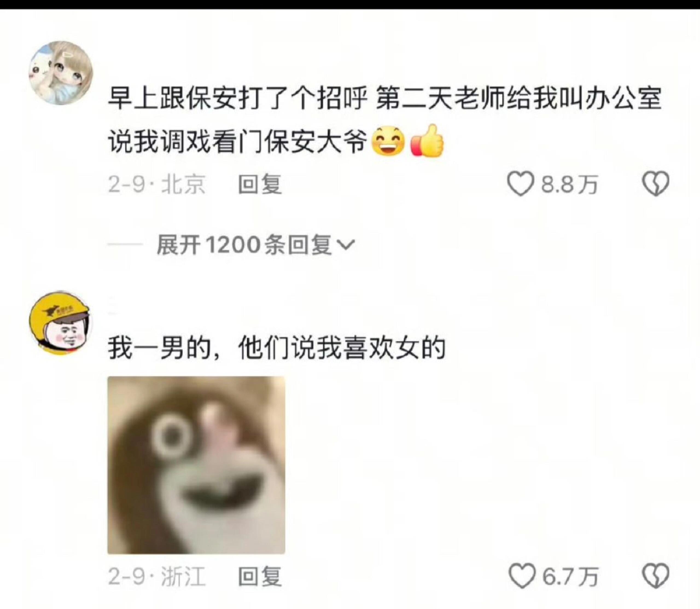Dislike the Beijing comment with broken heart
The image size is (700, 609).
pos(655,184)
